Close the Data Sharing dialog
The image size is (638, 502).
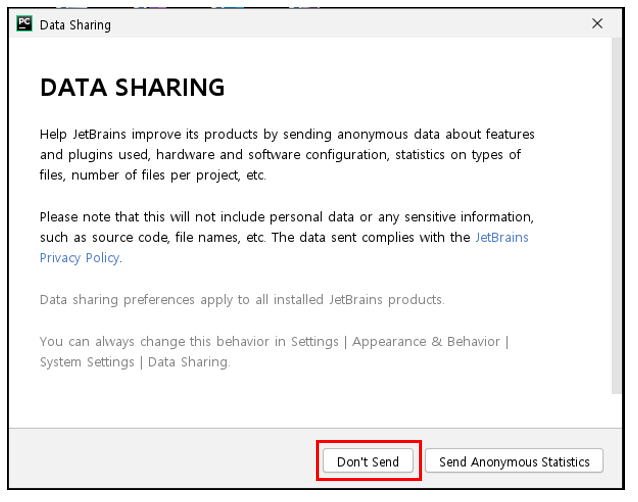pos(597,24)
